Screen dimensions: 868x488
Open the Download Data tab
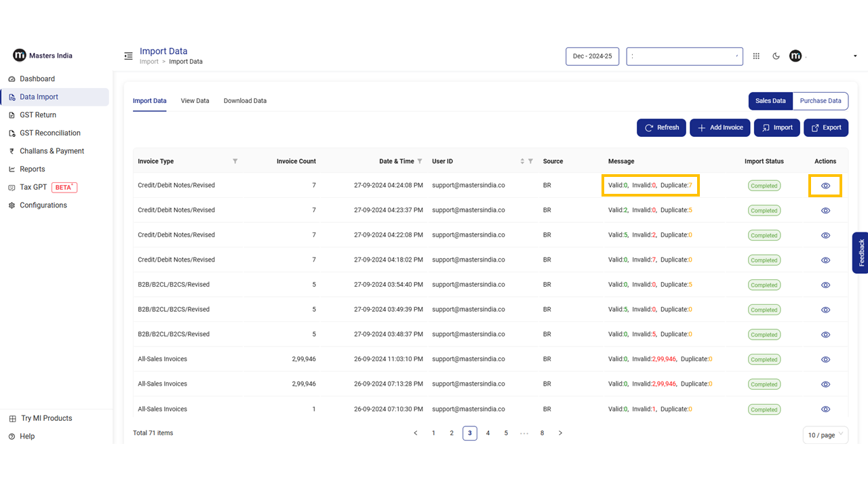245,101
